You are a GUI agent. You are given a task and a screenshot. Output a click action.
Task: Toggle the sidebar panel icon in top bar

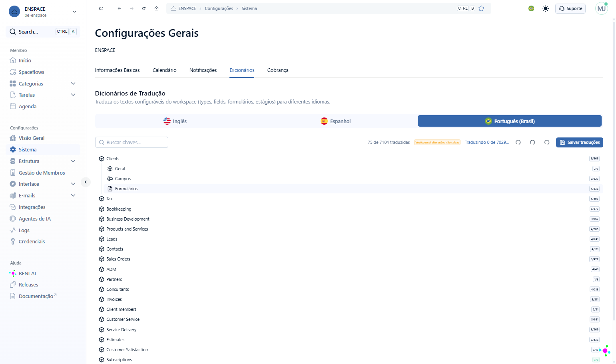point(101,8)
